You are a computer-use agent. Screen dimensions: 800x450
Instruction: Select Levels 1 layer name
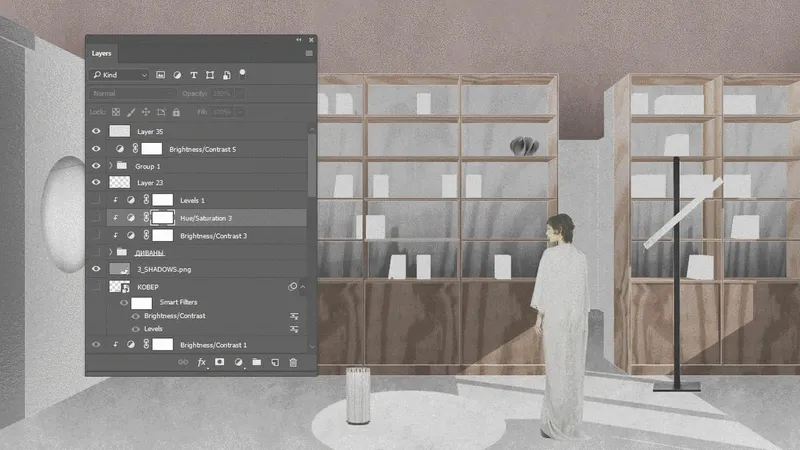click(192, 201)
